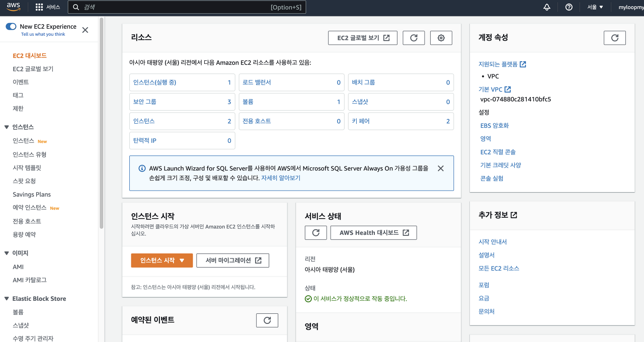The width and height of the screenshot is (644, 342).
Task: Click 자세히 알아보기 link in banner
Action: point(281,178)
